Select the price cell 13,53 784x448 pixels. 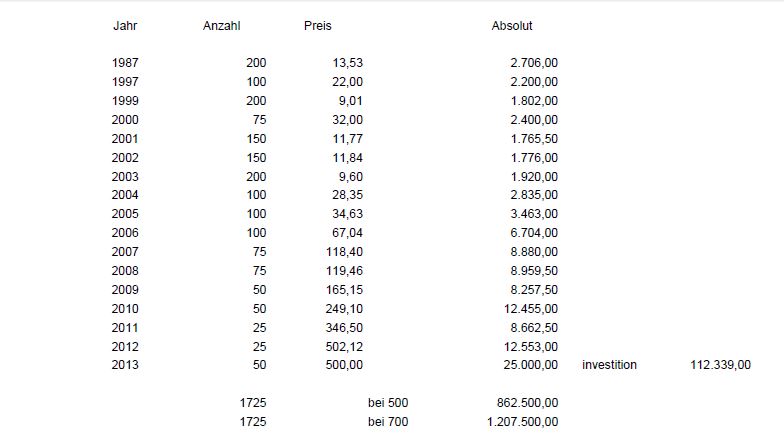click(347, 63)
